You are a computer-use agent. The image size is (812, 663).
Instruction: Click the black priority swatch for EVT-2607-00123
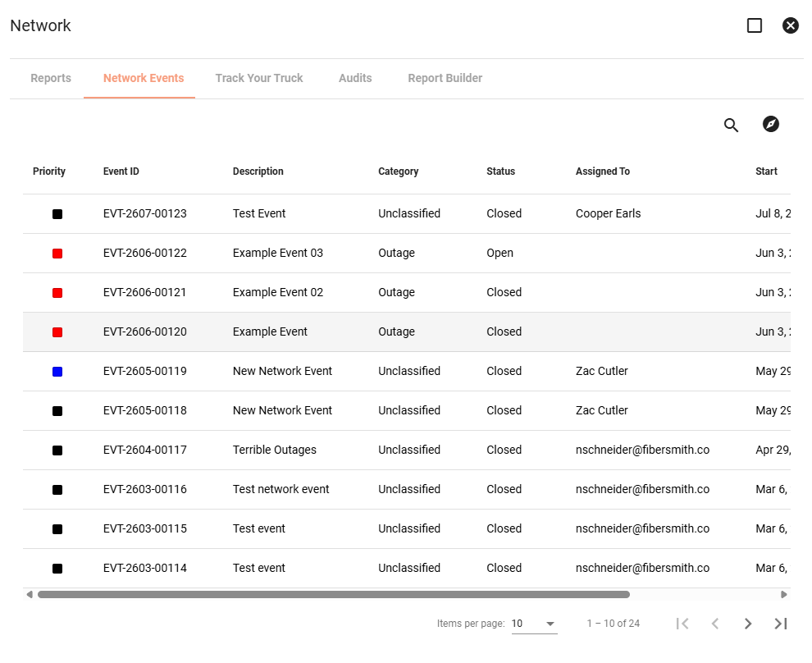(x=57, y=214)
